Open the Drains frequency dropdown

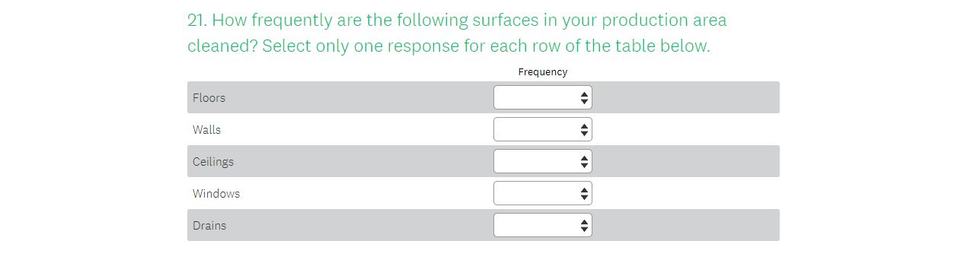(542, 225)
